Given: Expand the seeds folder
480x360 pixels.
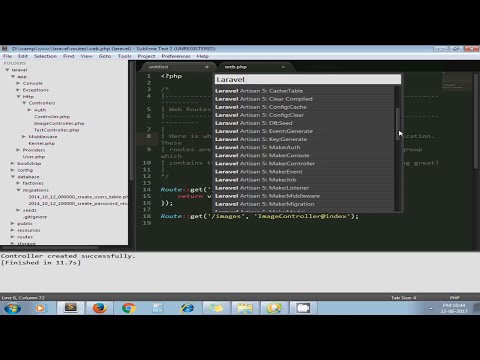Looking at the screenshot, I should click(x=18, y=210).
